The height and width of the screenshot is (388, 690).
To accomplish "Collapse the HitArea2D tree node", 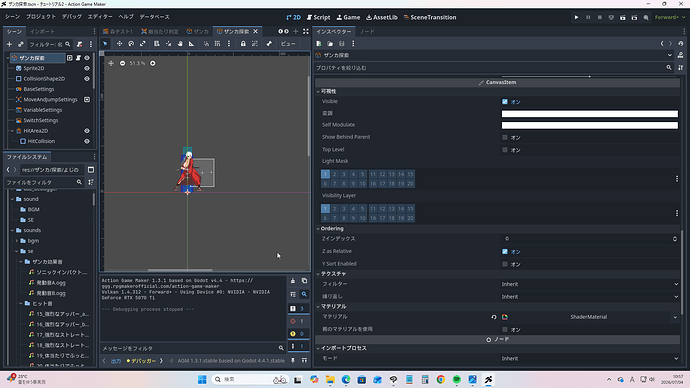I will (x=12, y=131).
